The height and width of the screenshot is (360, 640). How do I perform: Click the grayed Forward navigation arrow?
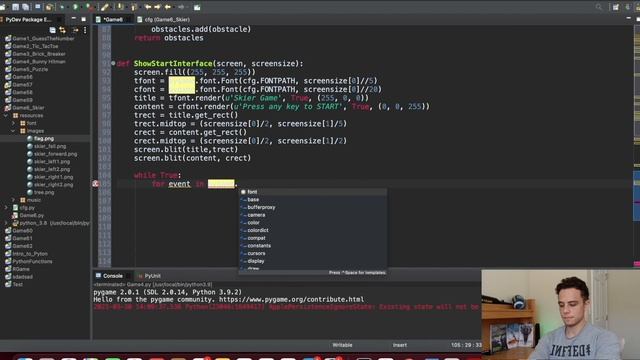click(x=181, y=7)
